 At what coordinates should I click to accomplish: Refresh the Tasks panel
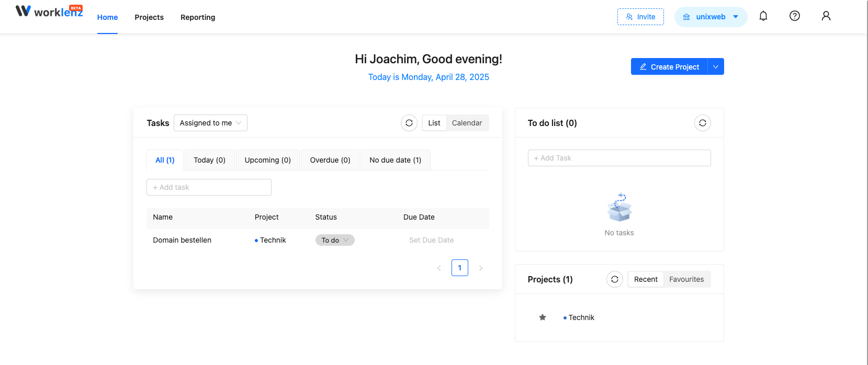click(409, 123)
